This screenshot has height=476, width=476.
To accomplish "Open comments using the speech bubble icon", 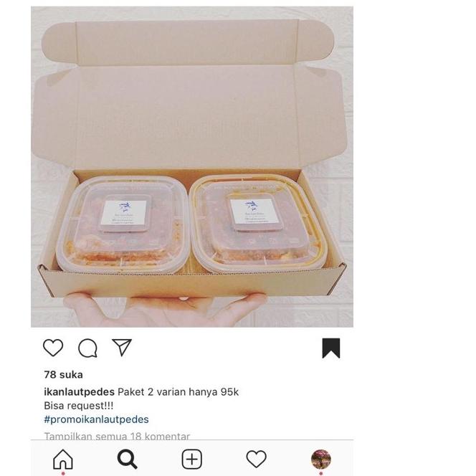I will (87, 348).
